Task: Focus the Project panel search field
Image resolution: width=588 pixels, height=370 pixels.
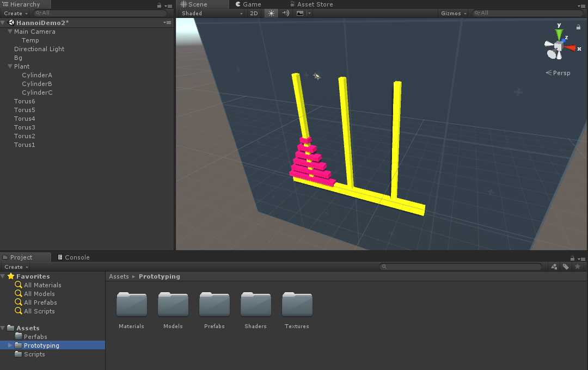Action: pos(461,267)
